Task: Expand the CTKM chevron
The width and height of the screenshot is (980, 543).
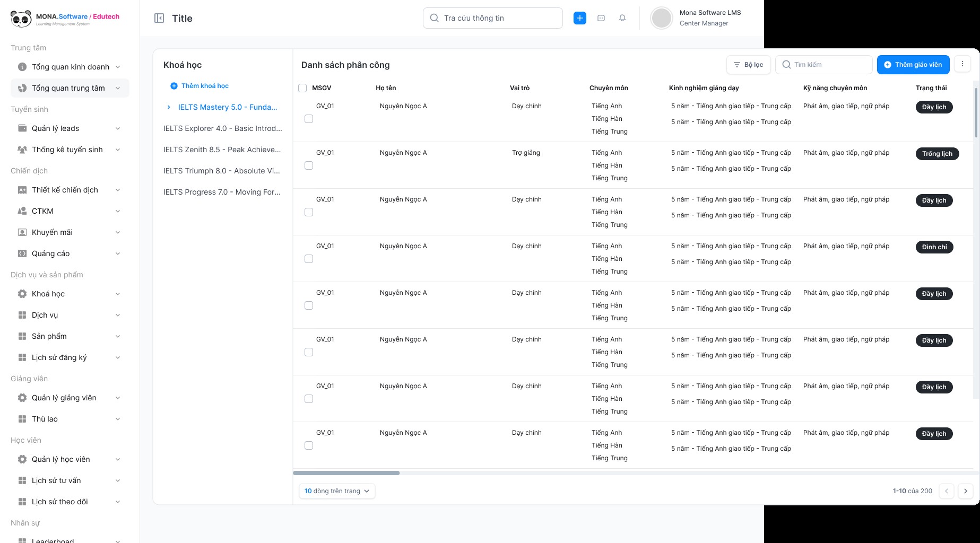Action: pyautogui.click(x=118, y=211)
